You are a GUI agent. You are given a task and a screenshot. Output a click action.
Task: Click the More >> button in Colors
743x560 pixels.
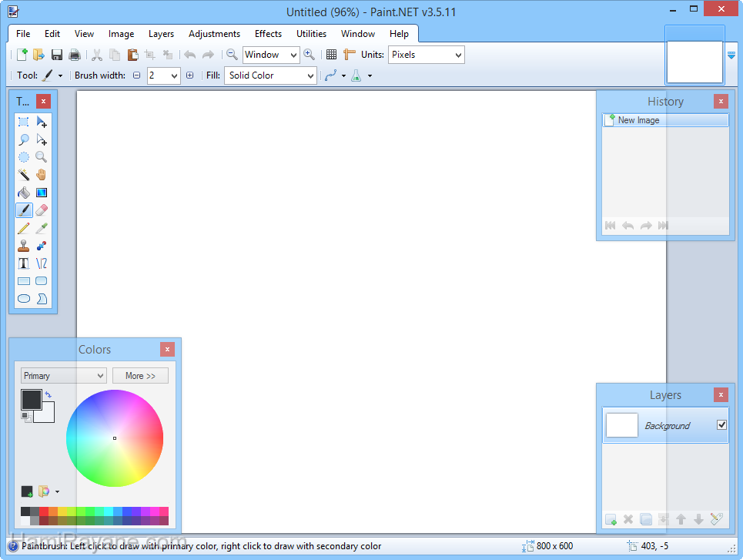(x=140, y=376)
